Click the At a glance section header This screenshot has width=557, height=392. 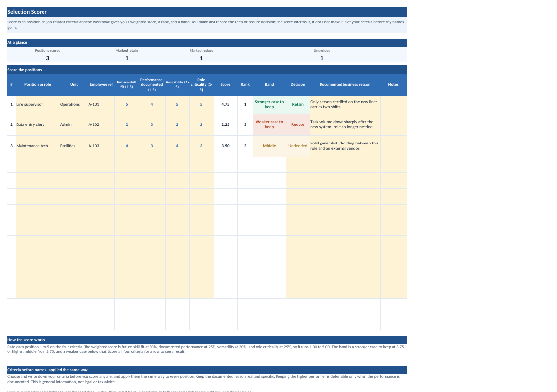pyautogui.click(x=206, y=42)
